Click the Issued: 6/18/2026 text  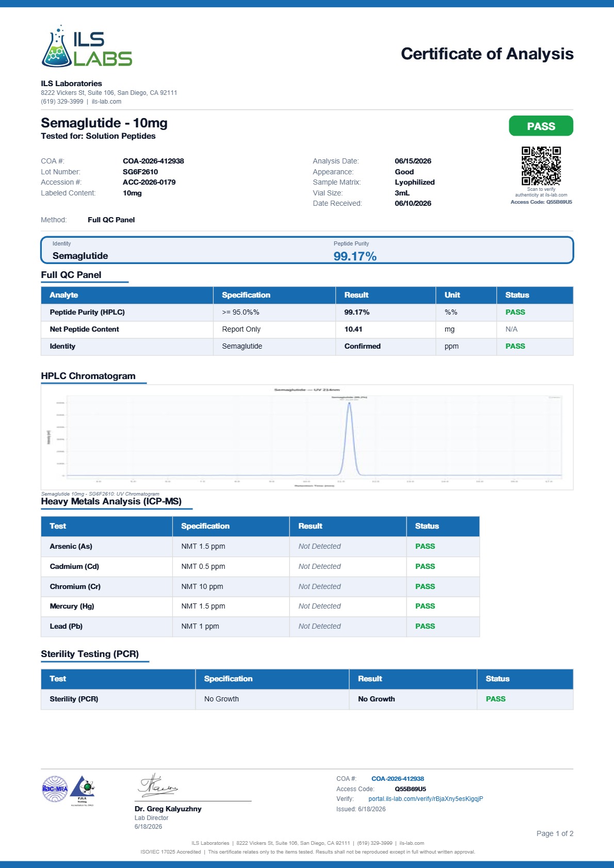pyautogui.click(x=361, y=809)
